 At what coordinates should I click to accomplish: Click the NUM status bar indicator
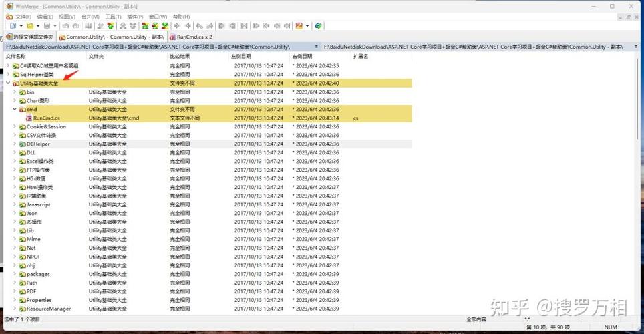pos(611,327)
